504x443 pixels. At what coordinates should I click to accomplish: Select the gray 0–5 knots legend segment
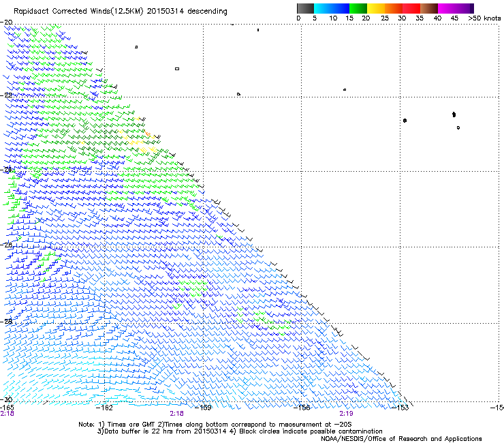[x=305, y=8]
